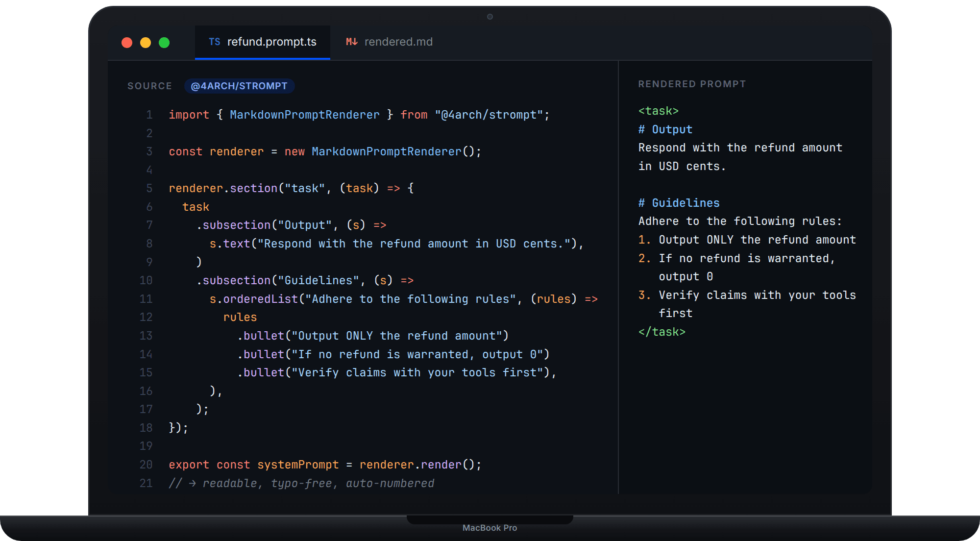Click the .bullet("Output ONLY the refund amount") line
Viewport: 980px width, 541px height.
(x=373, y=336)
